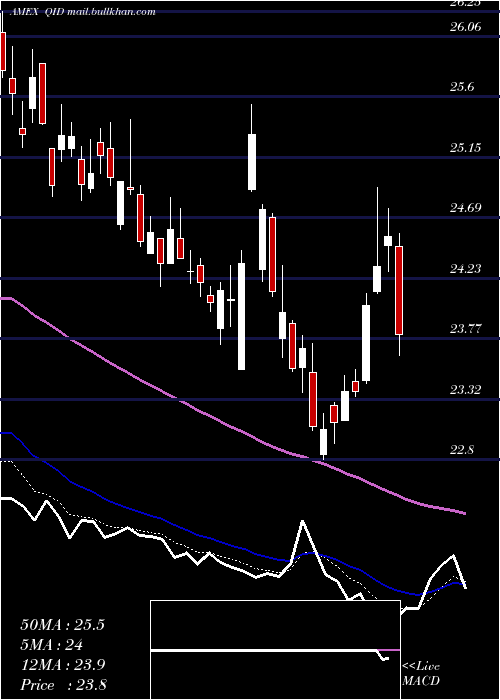The height and width of the screenshot is (700, 500).
Task: Click the 23.32 price axis label
Action: pos(466,390)
